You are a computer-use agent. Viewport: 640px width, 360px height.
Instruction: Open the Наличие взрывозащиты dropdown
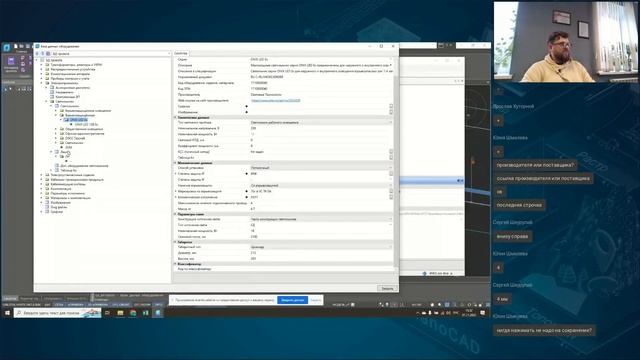391,185
